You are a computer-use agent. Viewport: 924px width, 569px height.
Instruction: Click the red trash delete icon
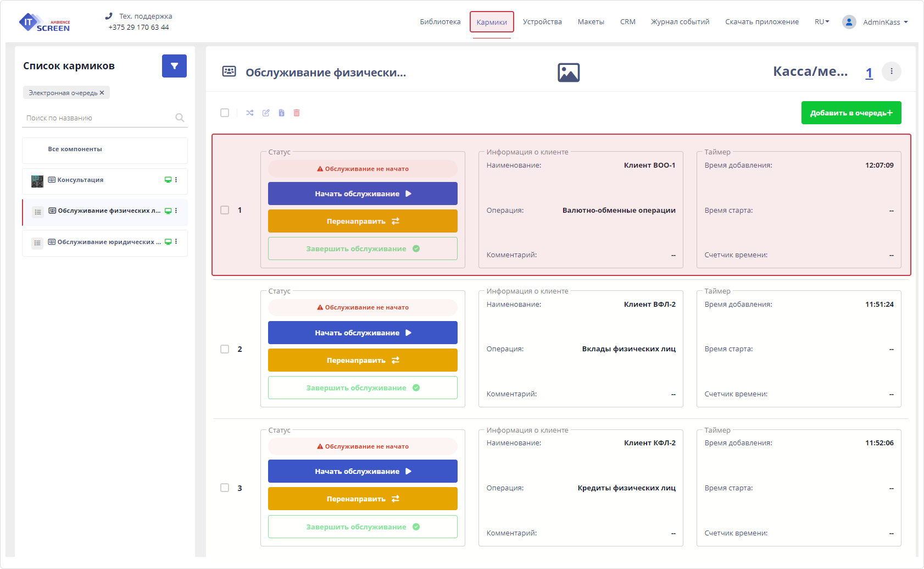pos(297,113)
